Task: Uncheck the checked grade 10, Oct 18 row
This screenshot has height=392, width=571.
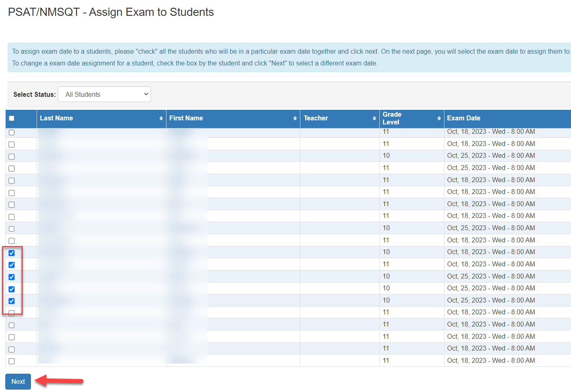Action: click(x=11, y=253)
